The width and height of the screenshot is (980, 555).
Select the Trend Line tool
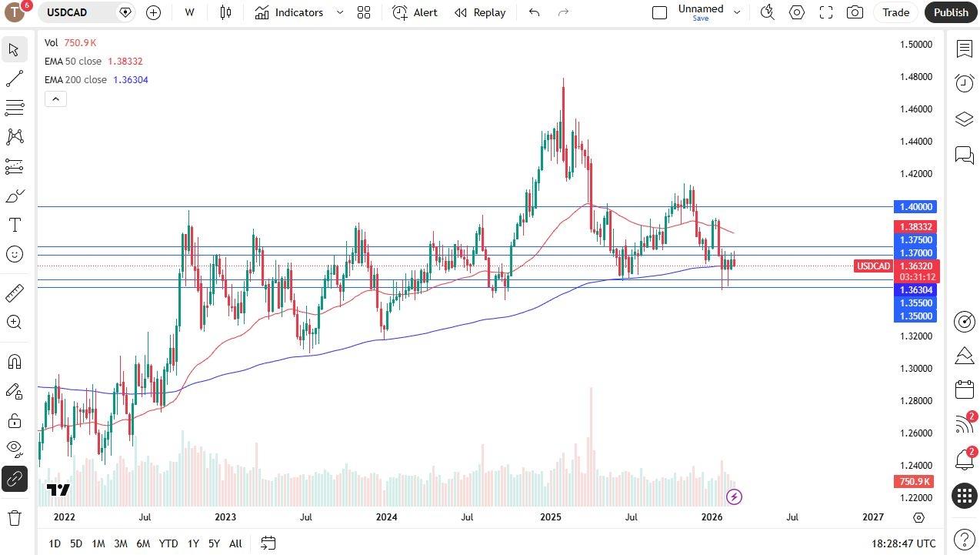point(14,78)
